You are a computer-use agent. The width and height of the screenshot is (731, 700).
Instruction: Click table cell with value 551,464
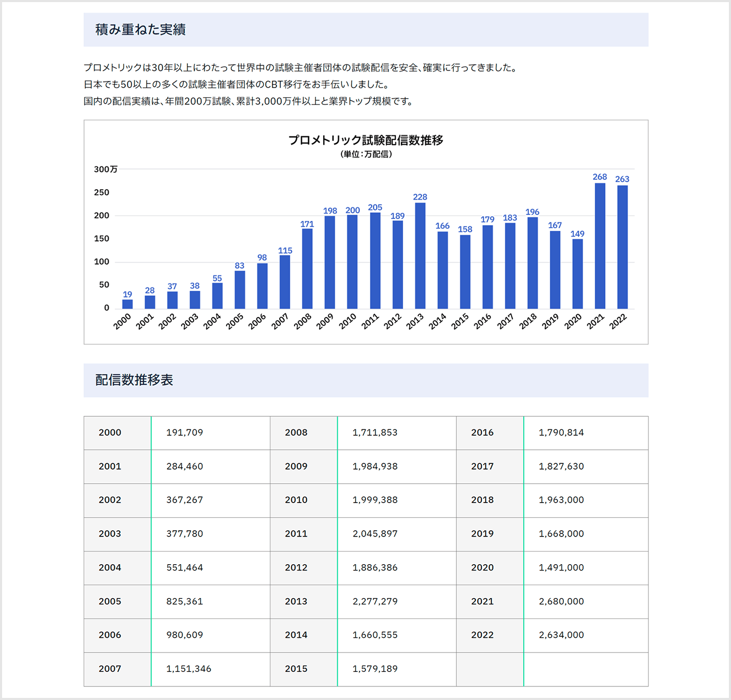(210, 568)
